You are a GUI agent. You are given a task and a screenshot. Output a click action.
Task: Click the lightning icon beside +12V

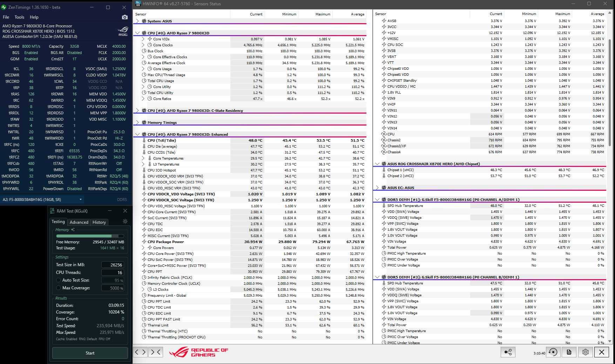(x=384, y=33)
